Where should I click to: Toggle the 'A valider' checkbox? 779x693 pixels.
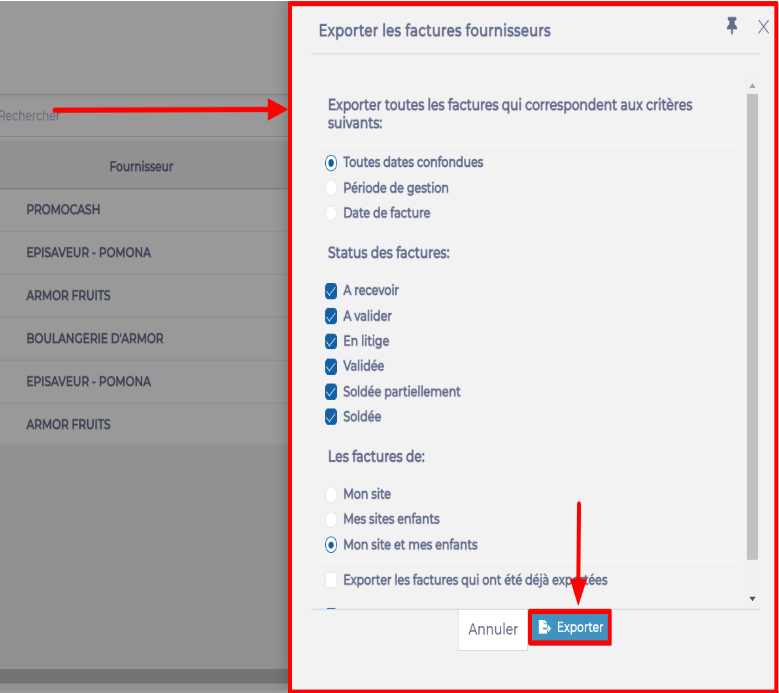coord(331,316)
